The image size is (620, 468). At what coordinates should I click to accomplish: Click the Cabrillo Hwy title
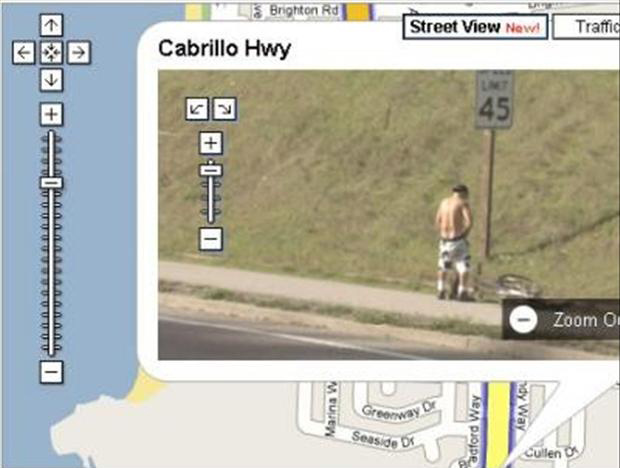pos(225,49)
